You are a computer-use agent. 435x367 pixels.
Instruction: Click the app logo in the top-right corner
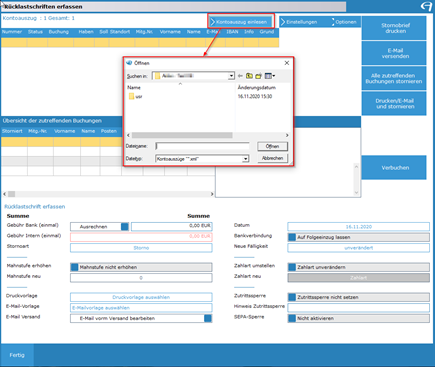[426, 6]
